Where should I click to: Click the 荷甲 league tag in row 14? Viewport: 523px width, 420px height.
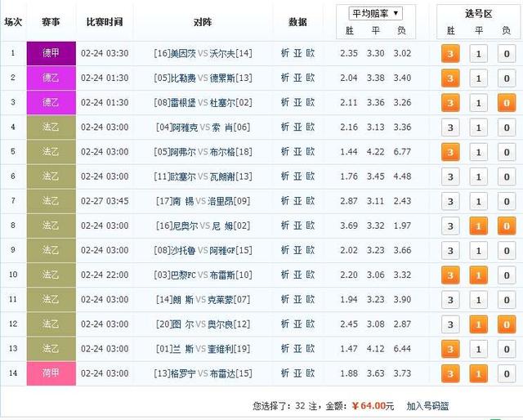51,373
